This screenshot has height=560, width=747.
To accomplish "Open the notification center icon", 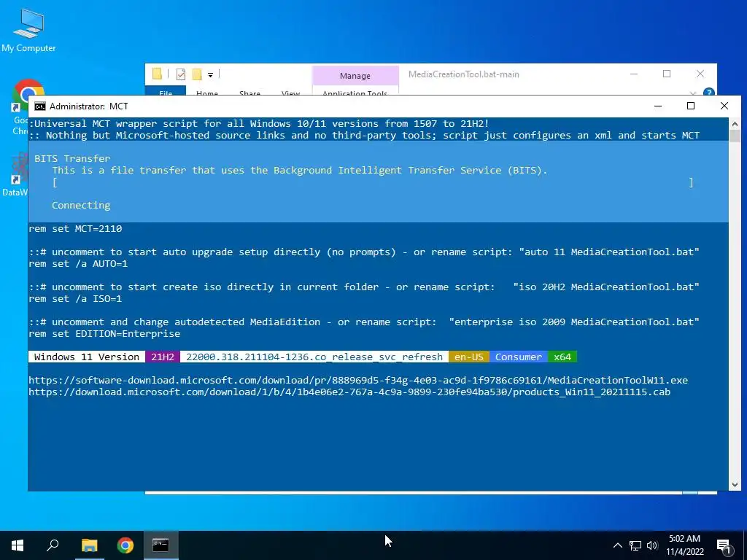I will click(x=724, y=546).
